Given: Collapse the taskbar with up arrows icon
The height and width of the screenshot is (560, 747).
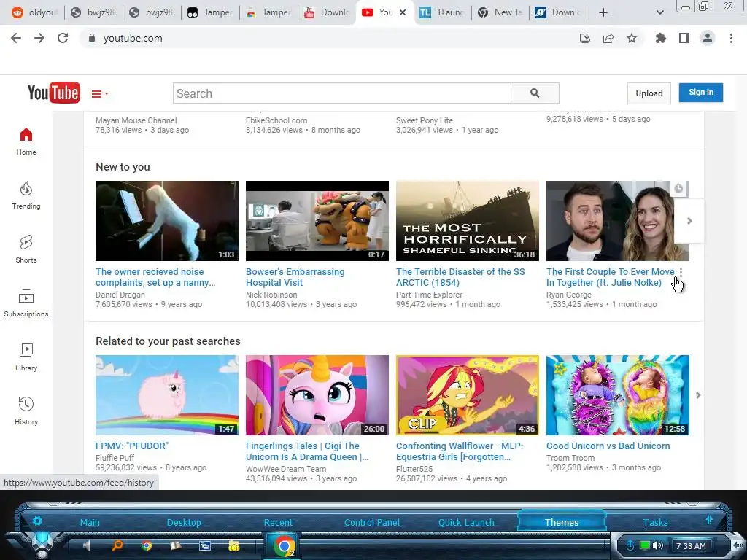Looking at the screenshot, I should (709, 521).
